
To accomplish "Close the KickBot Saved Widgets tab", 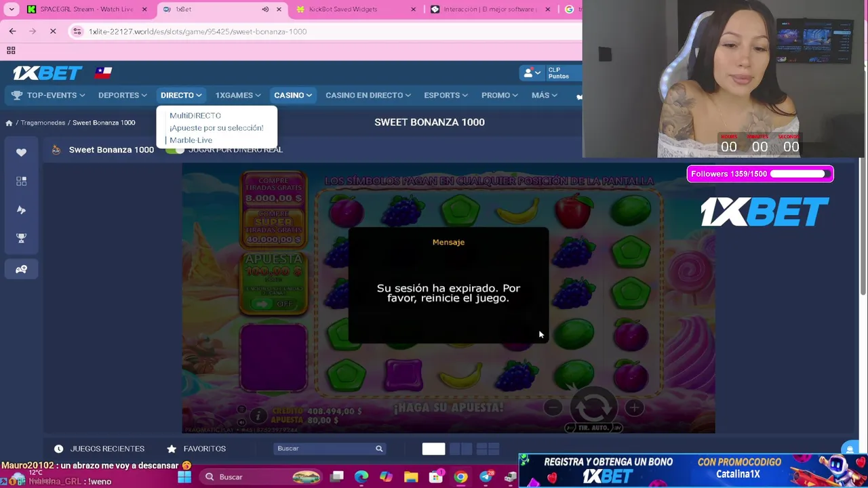I will (414, 9).
